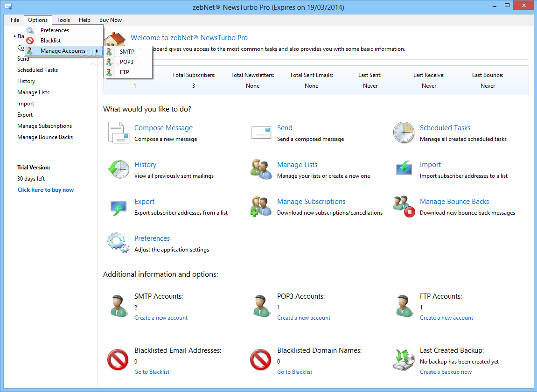
Task: Create a new SMTP account link
Action: click(x=161, y=318)
